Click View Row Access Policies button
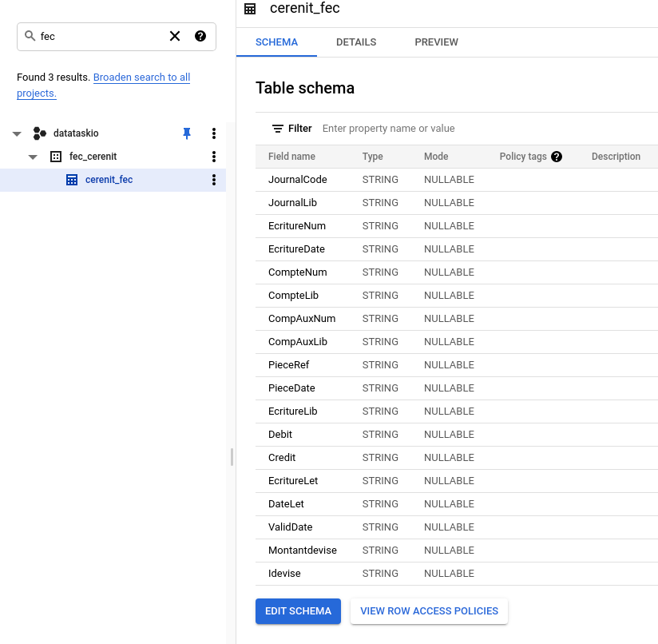Image resolution: width=658 pixels, height=644 pixels. click(429, 611)
